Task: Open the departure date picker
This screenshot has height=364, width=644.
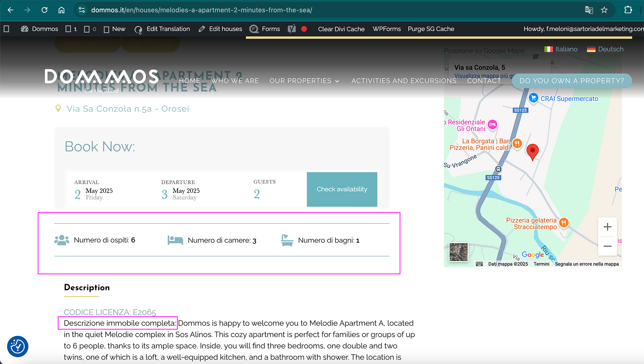Action: click(x=181, y=194)
